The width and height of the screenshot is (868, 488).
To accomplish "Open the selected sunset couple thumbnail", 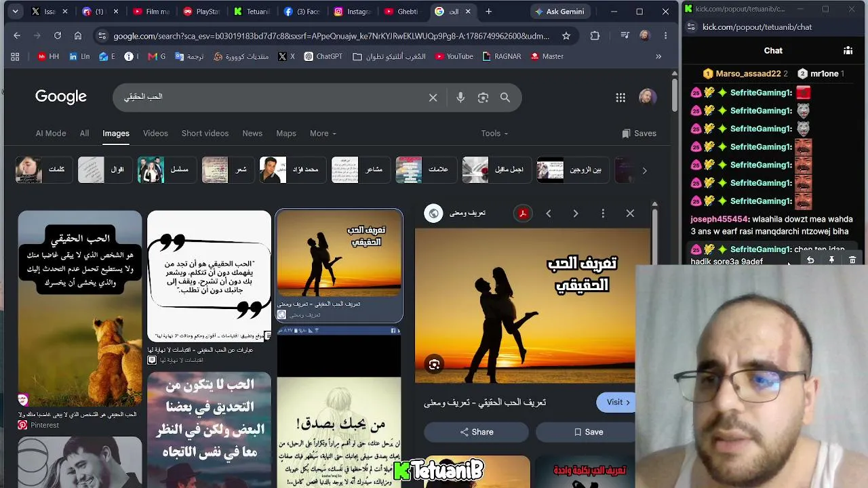I will pos(339,253).
